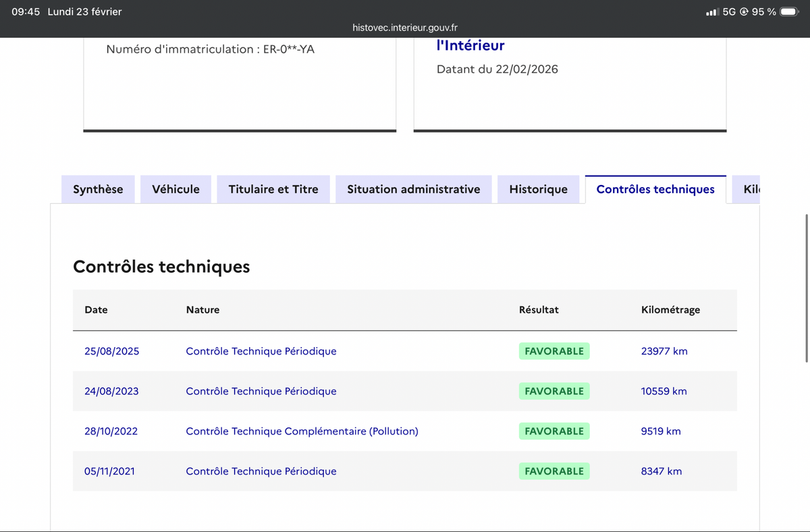Open the Titulaire et Titre tab
This screenshot has height=532, width=810.
pos(273,189)
